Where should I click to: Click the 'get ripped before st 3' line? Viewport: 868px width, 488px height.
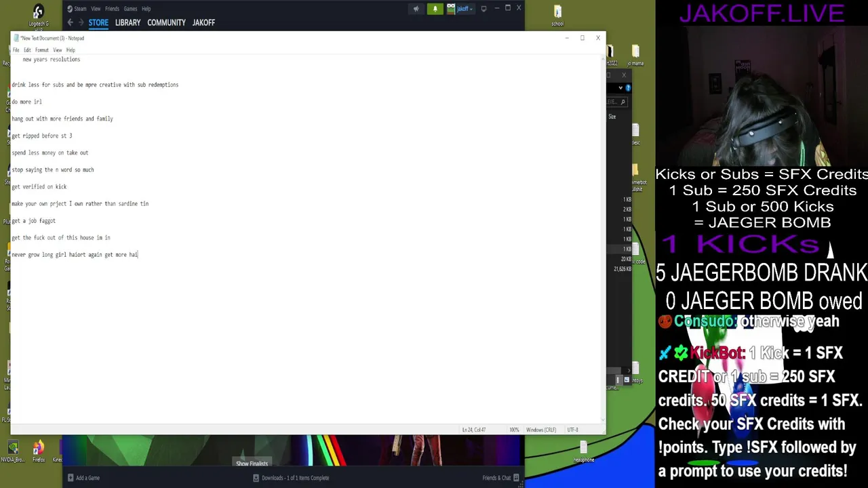tap(41, 136)
